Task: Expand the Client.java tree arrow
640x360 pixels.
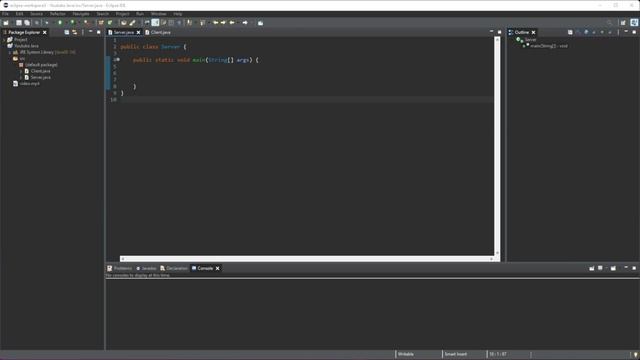Action: [x=21, y=71]
